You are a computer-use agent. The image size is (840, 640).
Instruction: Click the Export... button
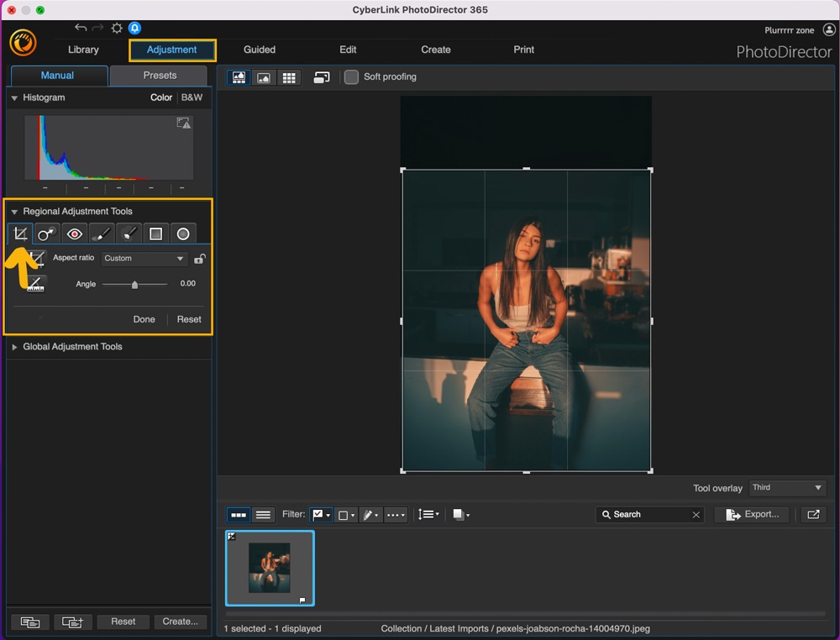[x=753, y=515]
